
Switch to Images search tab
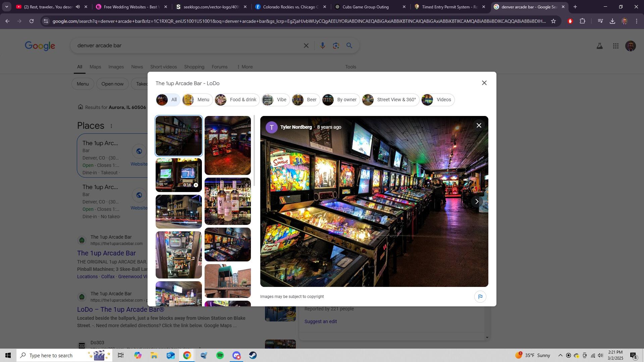pyautogui.click(x=116, y=67)
